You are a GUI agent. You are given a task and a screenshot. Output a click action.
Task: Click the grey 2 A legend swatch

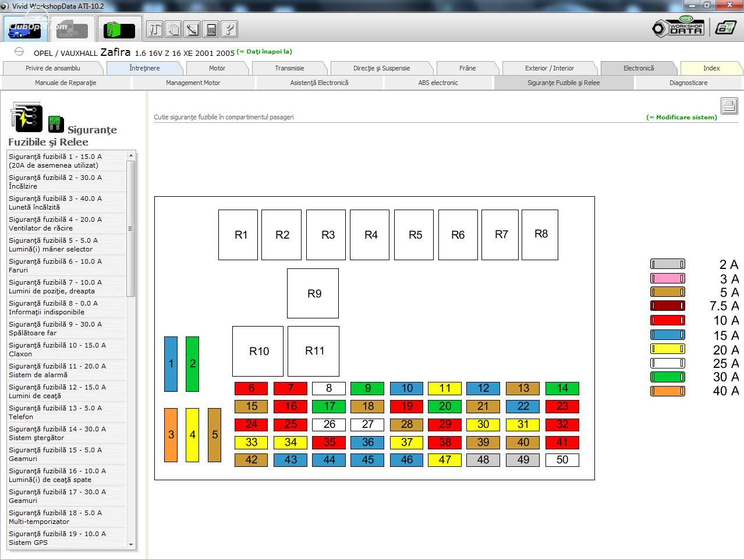(x=668, y=264)
